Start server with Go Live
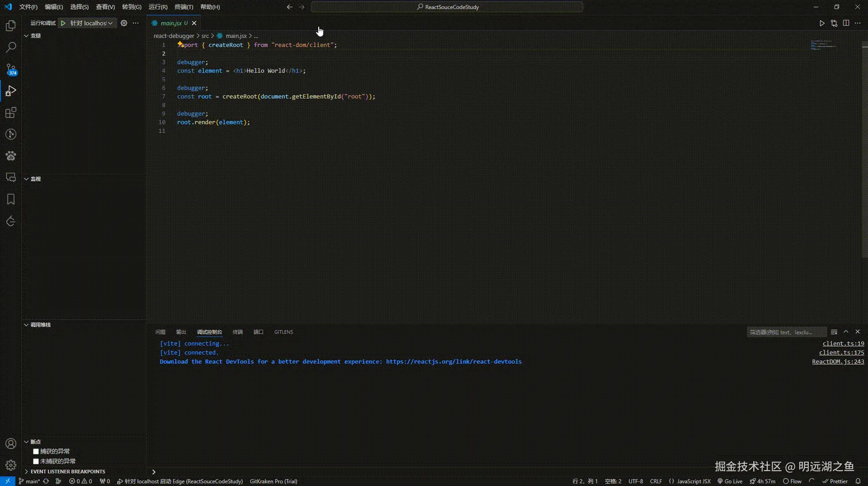Image resolution: width=868 pixels, height=486 pixels. point(730,481)
